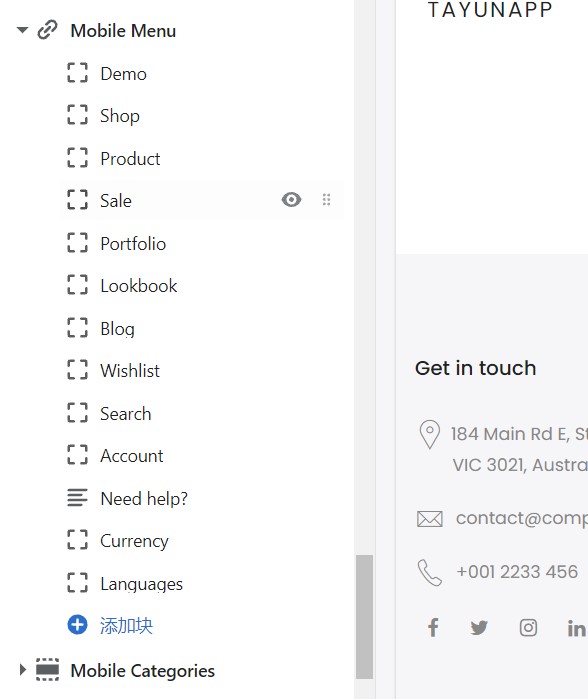Image resolution: width=588 pixels, height=699 pixels.
Task: Expand the Mobile Categories section
Action: 23,670
